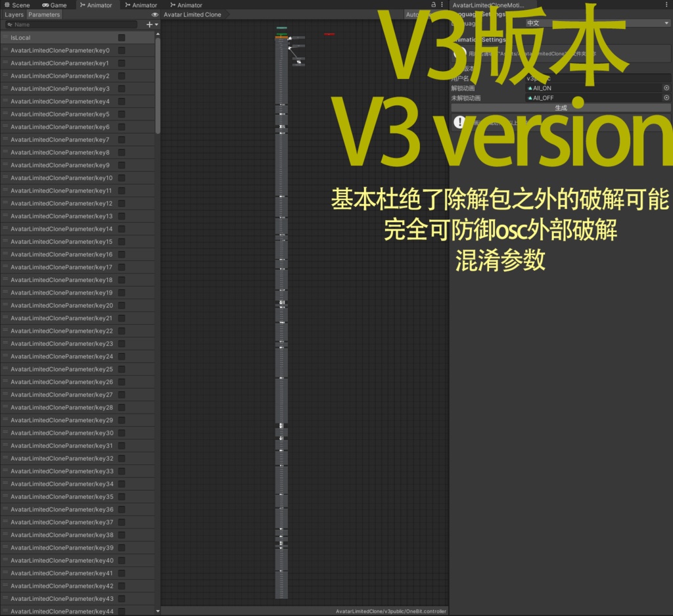
Task: Select the green Entry state node
Action: tap(281, 34)
